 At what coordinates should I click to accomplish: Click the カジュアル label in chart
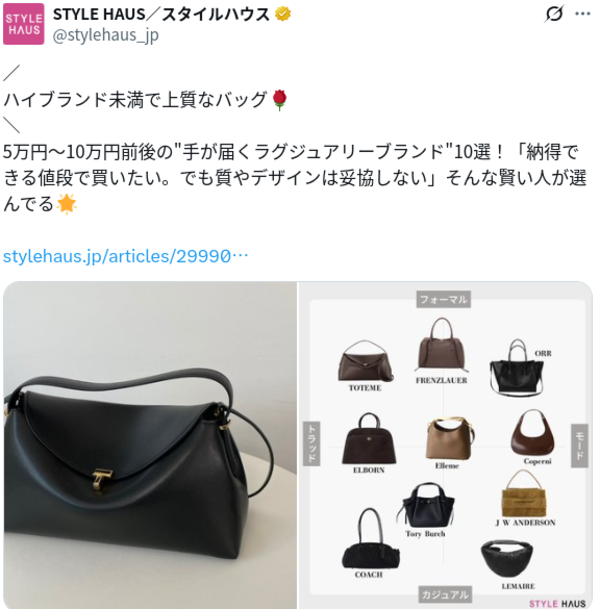445,595
